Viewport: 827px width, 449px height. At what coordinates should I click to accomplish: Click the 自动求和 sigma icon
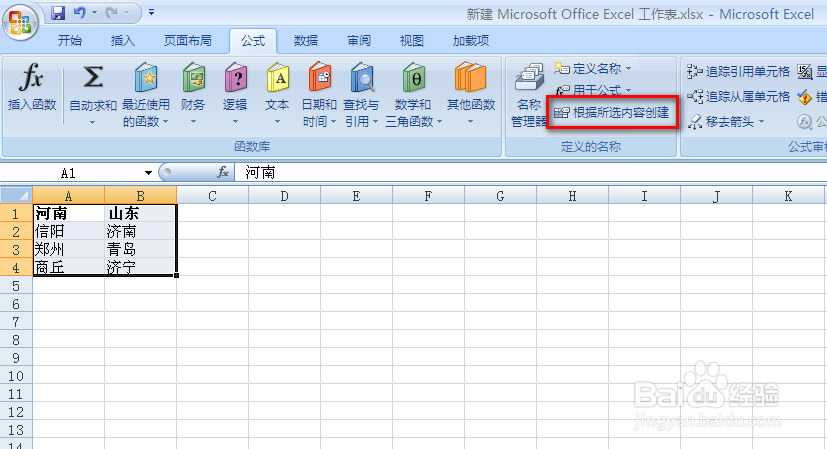[x=93, y=77]
